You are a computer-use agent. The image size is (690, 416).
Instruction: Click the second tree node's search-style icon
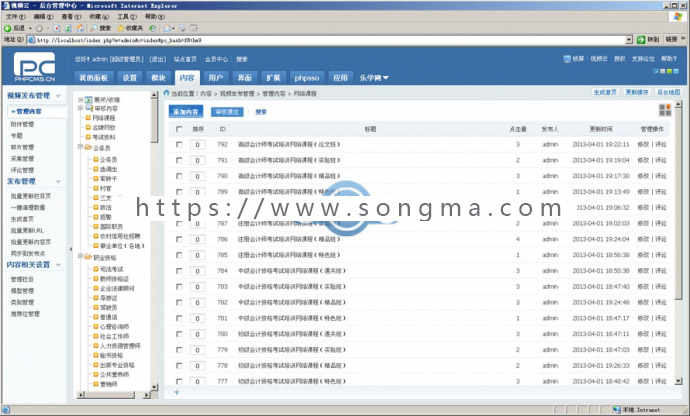tap(89, 108)
